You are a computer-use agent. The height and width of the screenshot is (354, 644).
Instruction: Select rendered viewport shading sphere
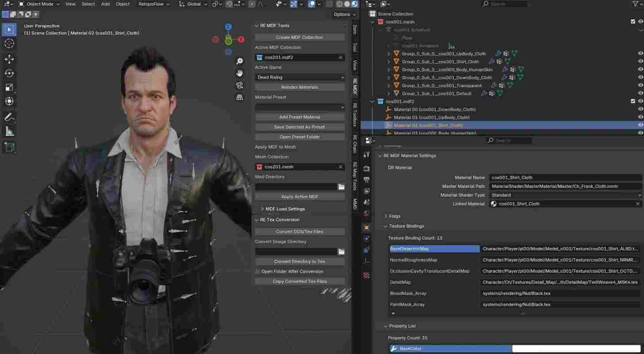click(355, 4)
